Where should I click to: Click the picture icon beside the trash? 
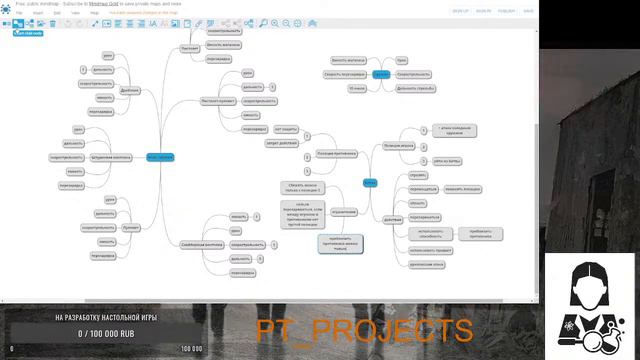(41, 24)
